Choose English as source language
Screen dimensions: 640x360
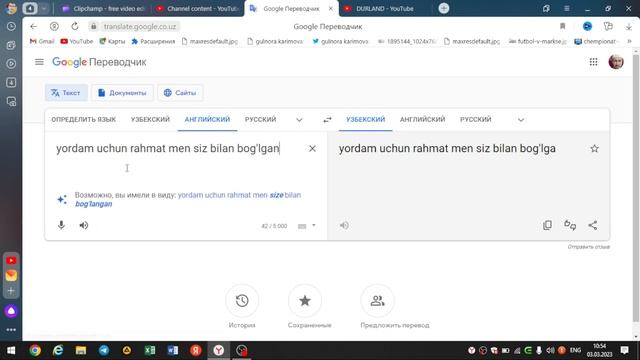[207, 120]
